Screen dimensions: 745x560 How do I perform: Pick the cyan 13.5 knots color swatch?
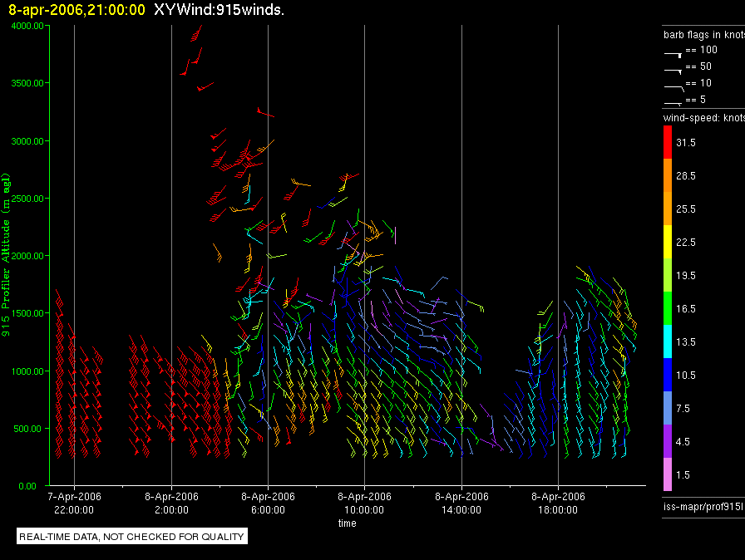[667, 341]
